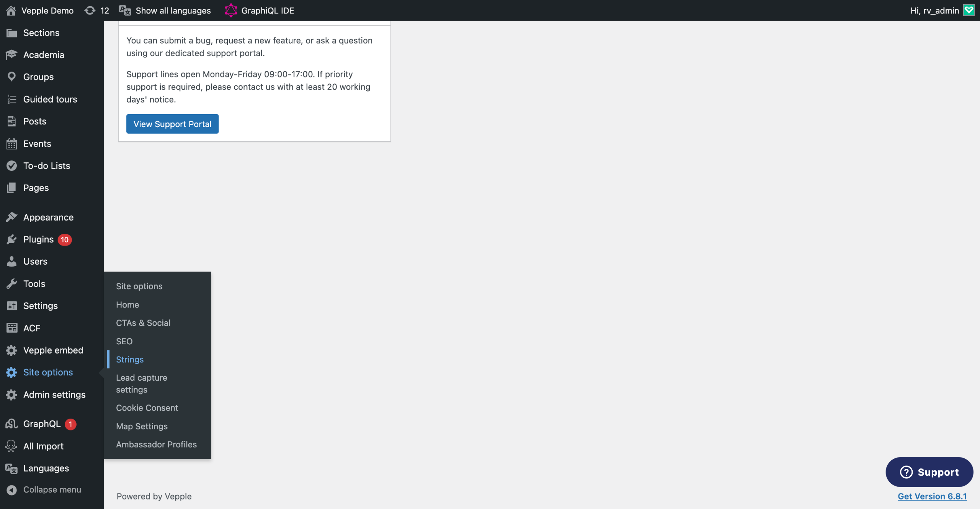Expand the Appearance menu

(x=48, y=217)
